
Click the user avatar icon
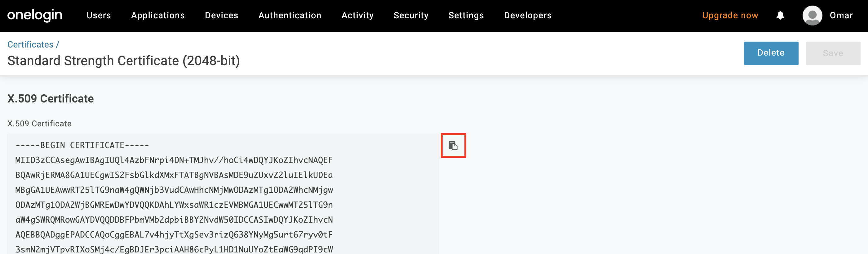812,16
